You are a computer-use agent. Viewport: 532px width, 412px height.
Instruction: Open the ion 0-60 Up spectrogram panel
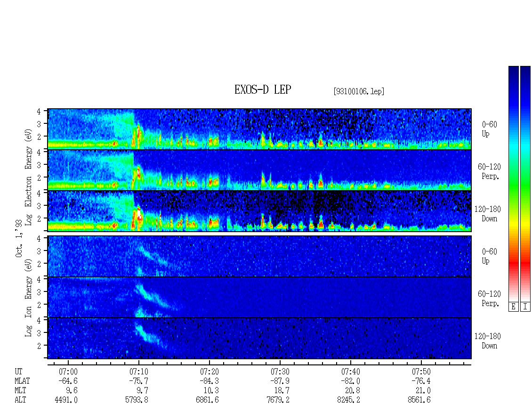pyautogui.click(x=259, y=256)
